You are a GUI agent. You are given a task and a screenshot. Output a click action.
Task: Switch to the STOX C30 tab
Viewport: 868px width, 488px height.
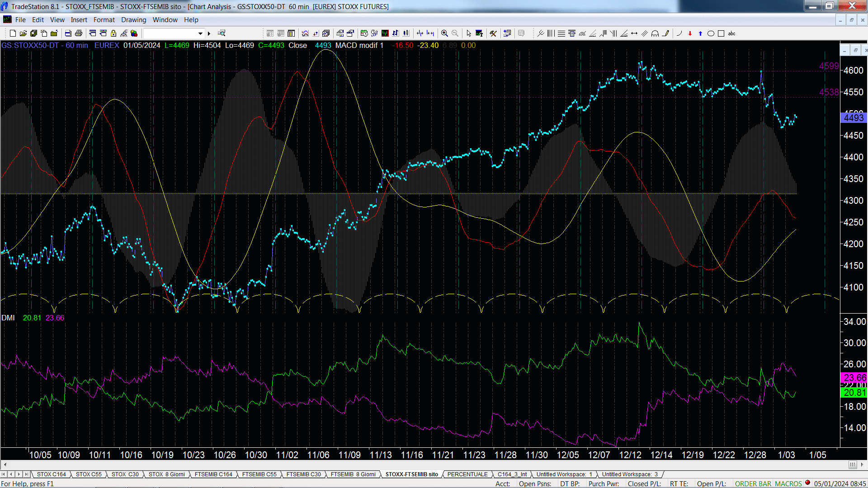click(125, 474)
